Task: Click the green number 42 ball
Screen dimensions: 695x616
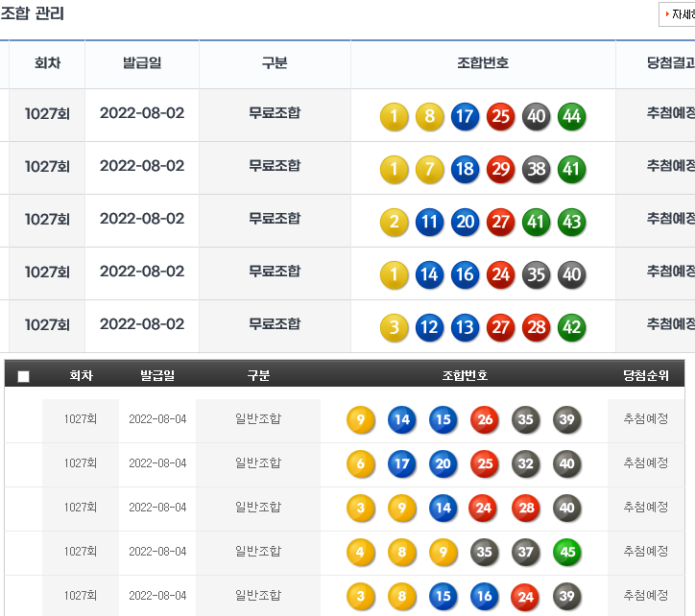Action: coord(571,328)
